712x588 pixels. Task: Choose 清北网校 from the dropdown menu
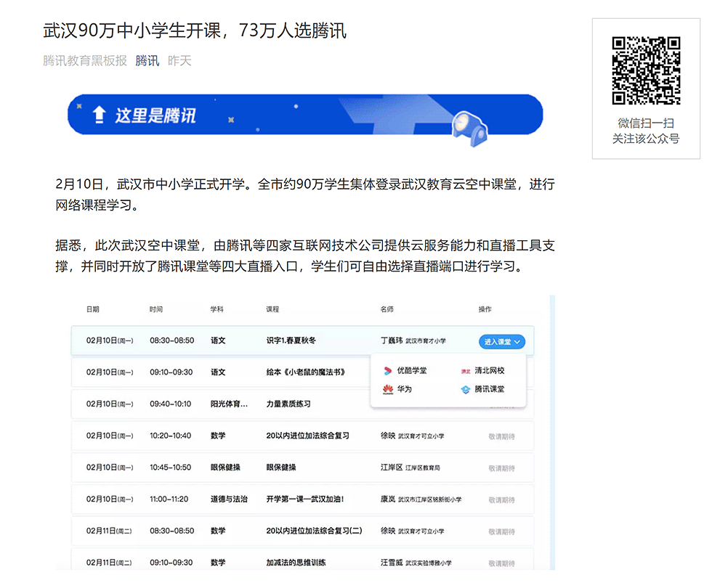click(x=482, y=371)
